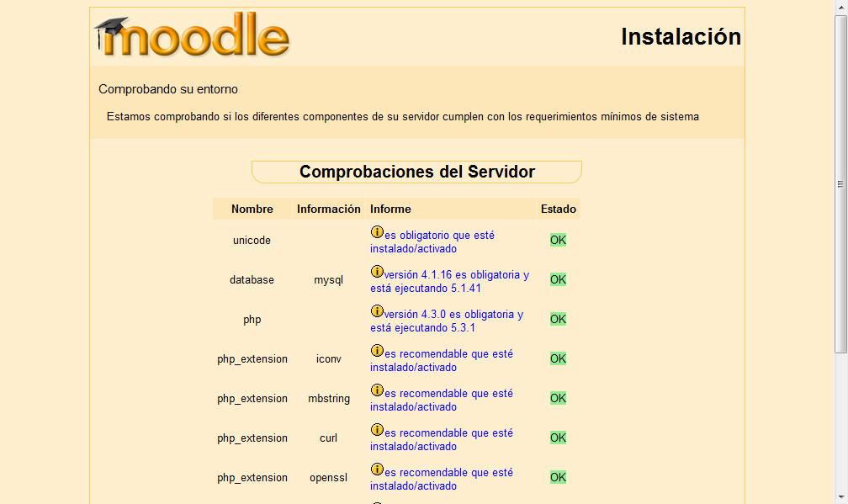The height and width of the screenshot is (504, 848).
Task: Click the OK status for the database row
Action: (558, 279)
